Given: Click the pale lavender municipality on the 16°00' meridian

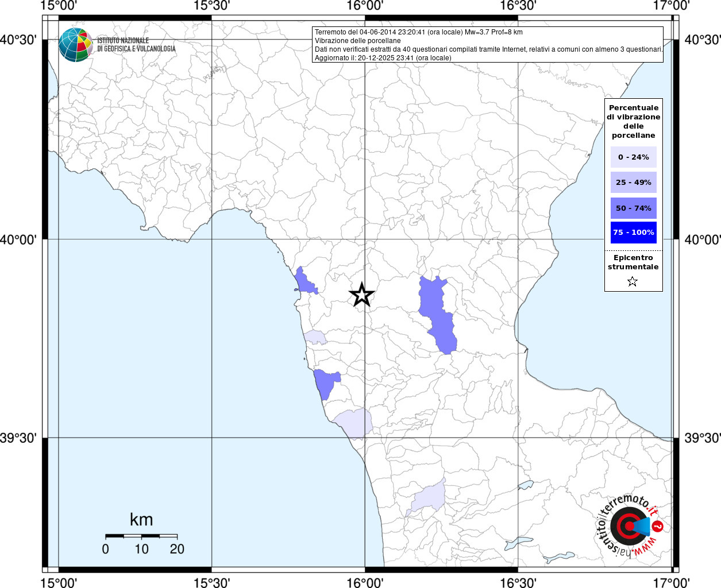Looking at the screenshot, I should click(x=354, y=423).
